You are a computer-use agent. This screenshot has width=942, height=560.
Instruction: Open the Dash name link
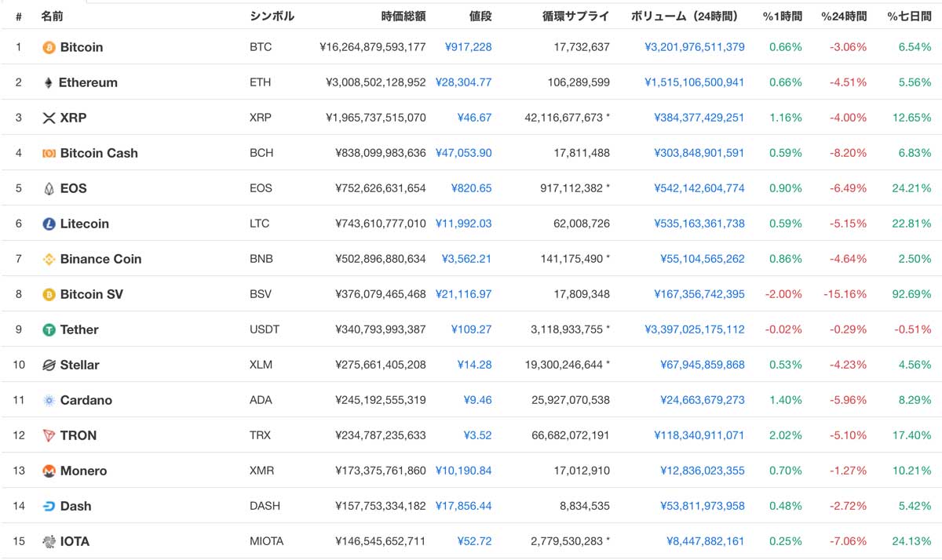click(75, 506)
